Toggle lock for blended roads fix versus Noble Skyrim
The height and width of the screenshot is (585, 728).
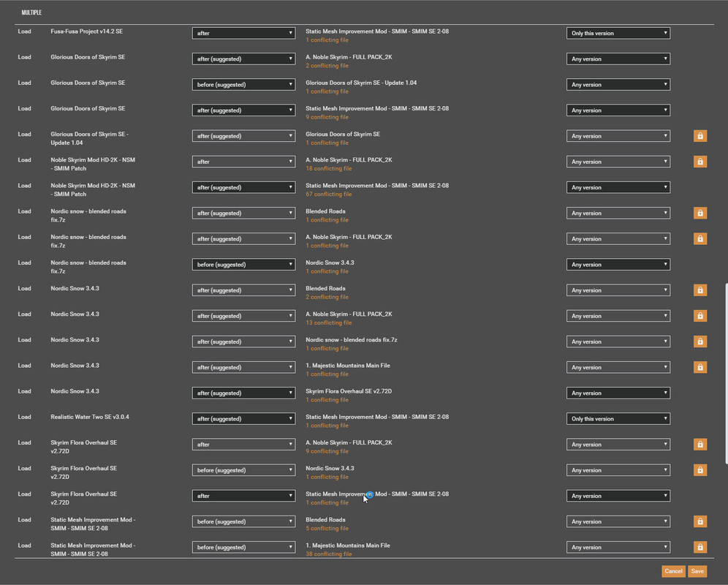pos(700,238)
